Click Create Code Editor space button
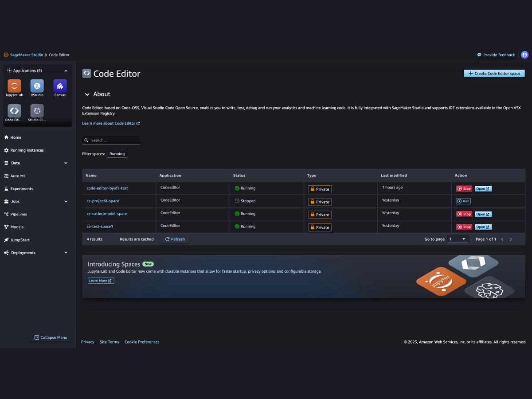Screen dimensions: 532x399 [x=494, y=73]
